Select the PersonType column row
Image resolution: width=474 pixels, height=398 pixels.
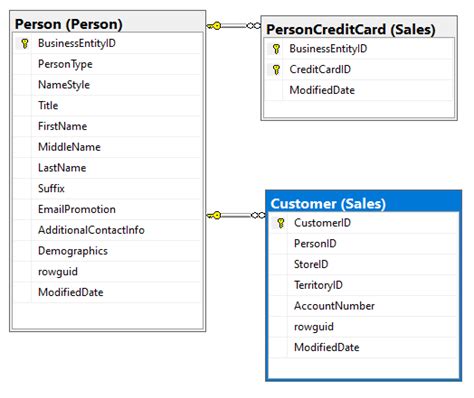coord(108,64)
